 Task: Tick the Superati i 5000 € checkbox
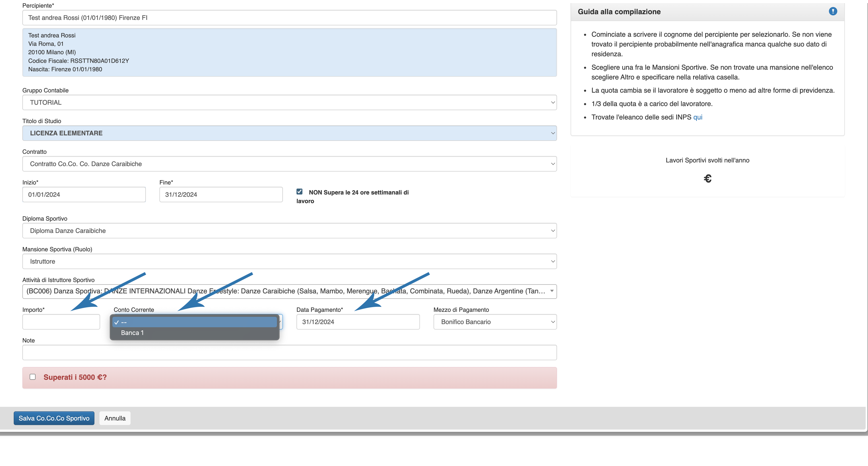pyautogui.click(x=33, y=377)
